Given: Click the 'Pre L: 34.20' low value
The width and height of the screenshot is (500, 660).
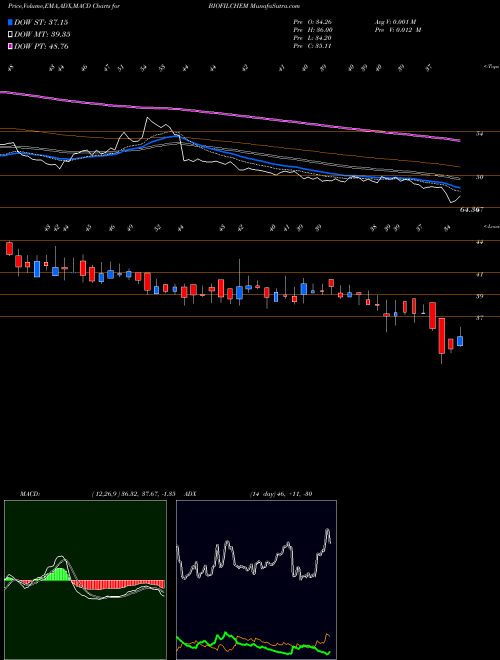Looking at the screenshot, I should [313, 38].
